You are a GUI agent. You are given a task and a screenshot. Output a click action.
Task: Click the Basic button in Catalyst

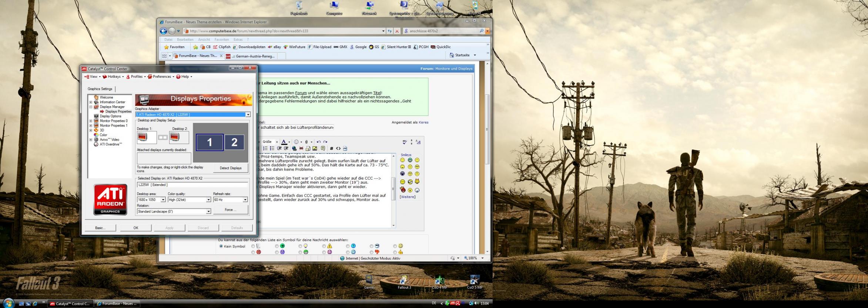pyautogui.click(x=100, y=228)
